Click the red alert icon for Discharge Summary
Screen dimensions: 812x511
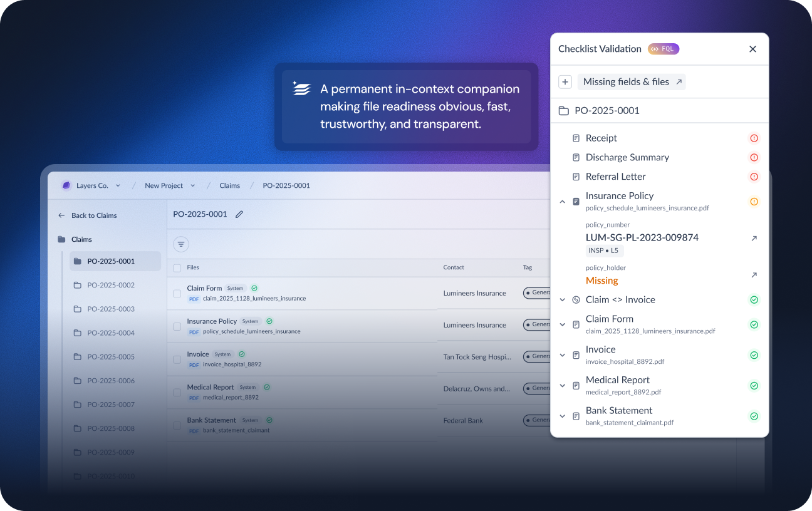754,158
